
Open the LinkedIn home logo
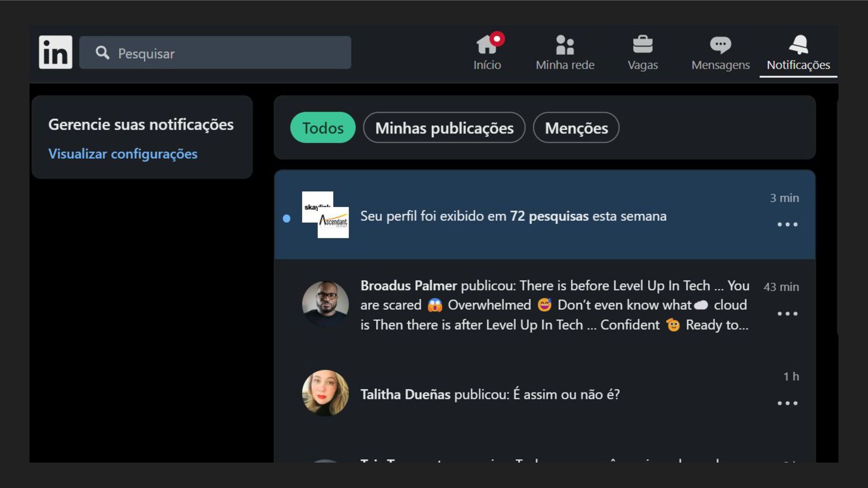pyautogui.click(x=56, y=52)
